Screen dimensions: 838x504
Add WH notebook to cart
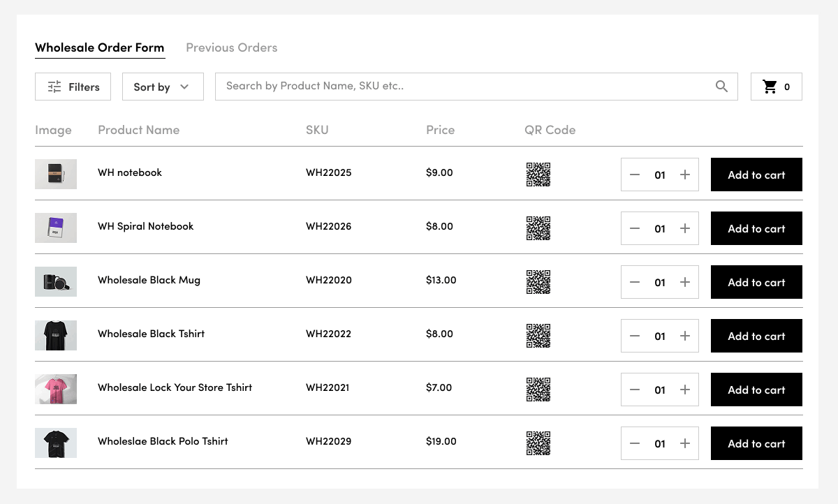coord(756,175)
